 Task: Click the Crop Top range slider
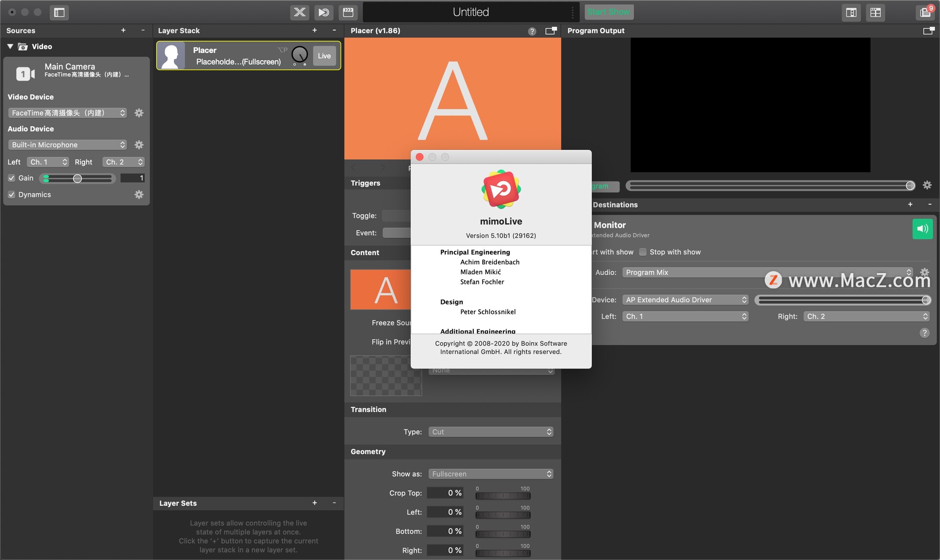point(503,495)
